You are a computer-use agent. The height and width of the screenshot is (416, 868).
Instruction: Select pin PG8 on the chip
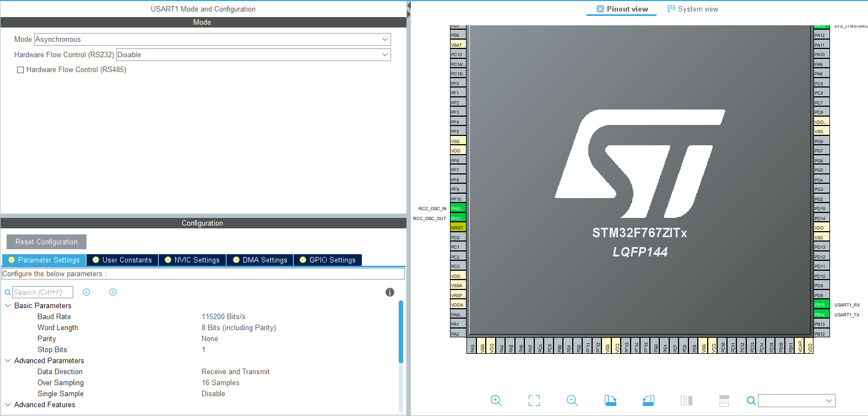click(x=821, y=141)
